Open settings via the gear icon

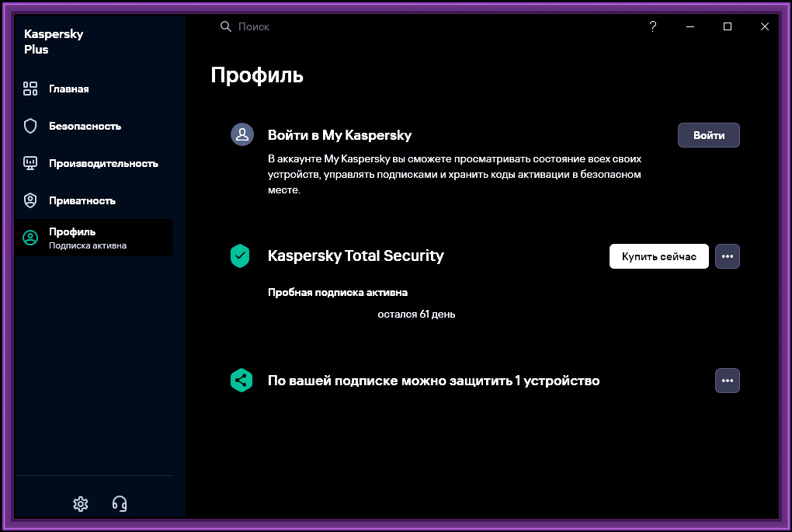81,504
